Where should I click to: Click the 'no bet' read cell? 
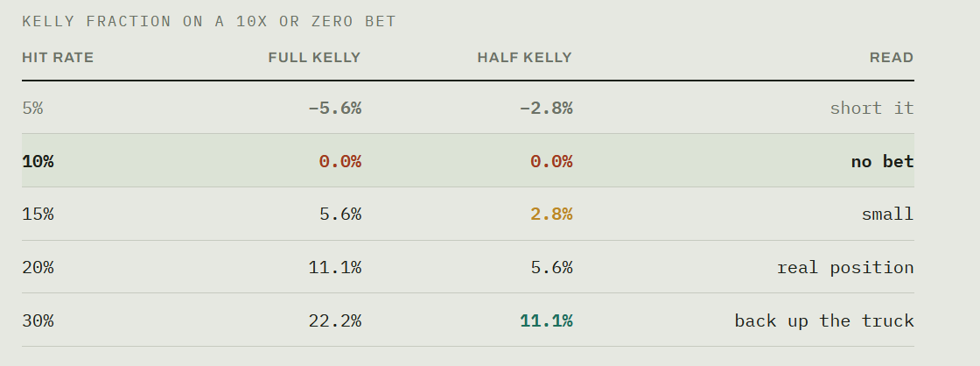click(x=883, y=161)
